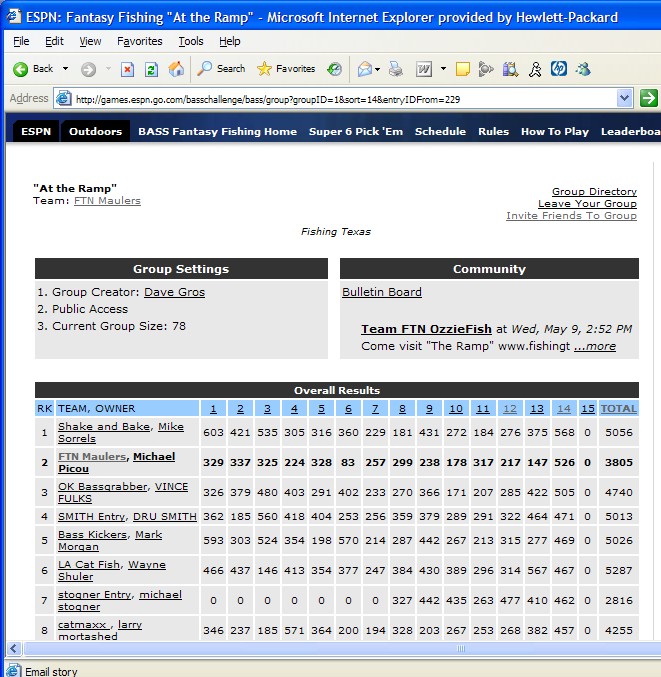Open the Rules navigation link
661x677 pixels.
click(493, 131)
